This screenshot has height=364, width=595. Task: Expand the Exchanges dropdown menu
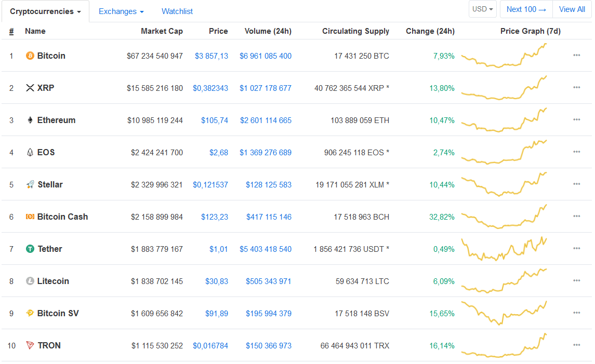coord(121,11)
